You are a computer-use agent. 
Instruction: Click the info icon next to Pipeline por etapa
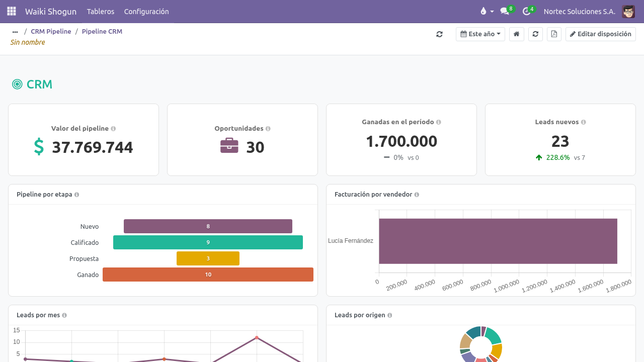tap(76, 195)
